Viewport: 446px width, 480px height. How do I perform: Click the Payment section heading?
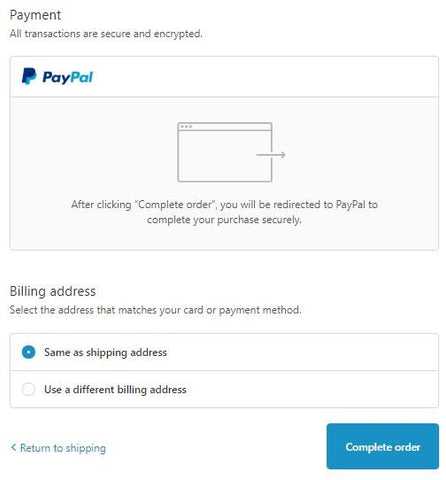click(x=35, y=15)
